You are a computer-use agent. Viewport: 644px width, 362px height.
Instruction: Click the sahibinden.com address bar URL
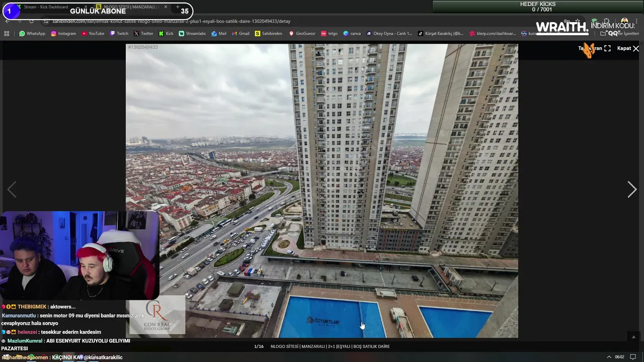tap(171, 21)
